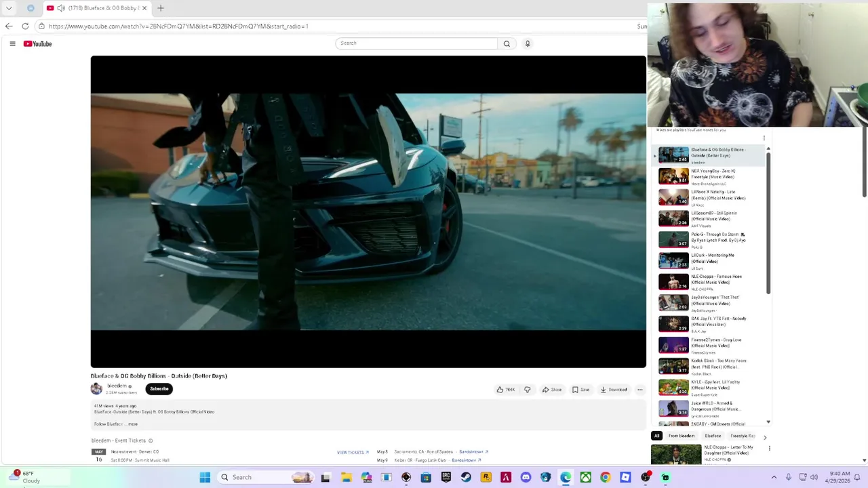Viewport: 868px width, 488px height.
Task: Click the search magnifier button
Action: 507,43
